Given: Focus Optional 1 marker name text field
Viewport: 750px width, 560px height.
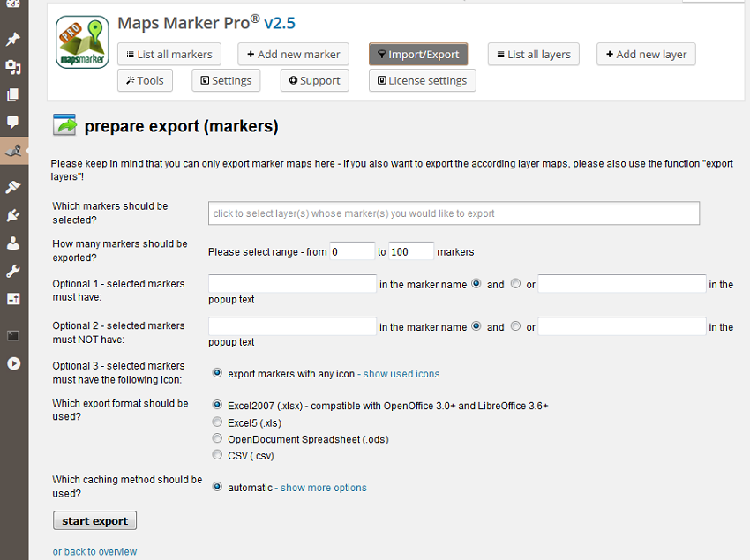Looking at the screenshot, I should 292,284.
